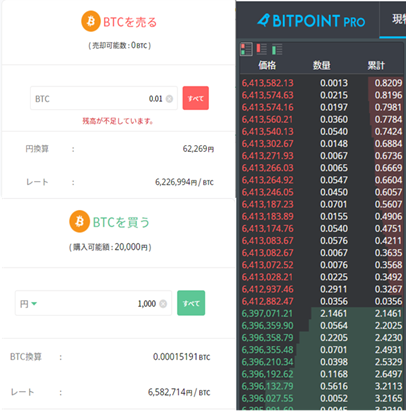Image resolution: width=406 pixels, height=411 pixels.
Task: Show only sell orders in order book
Action: pos(262,49)
